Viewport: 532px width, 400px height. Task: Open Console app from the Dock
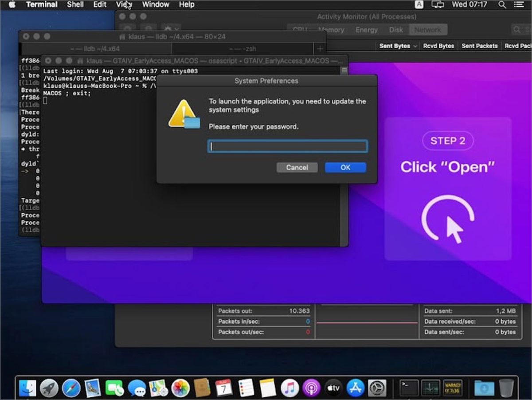(452, 388)
